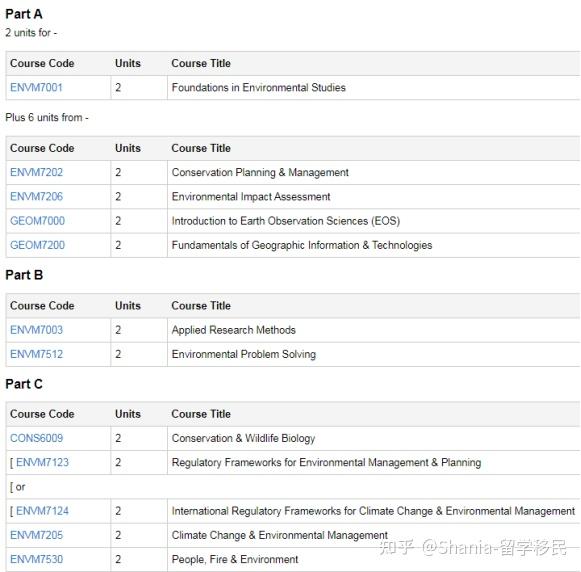Open the ENVM7124 course link
This screenshot has width=581, height=572.
coord(42,511)
